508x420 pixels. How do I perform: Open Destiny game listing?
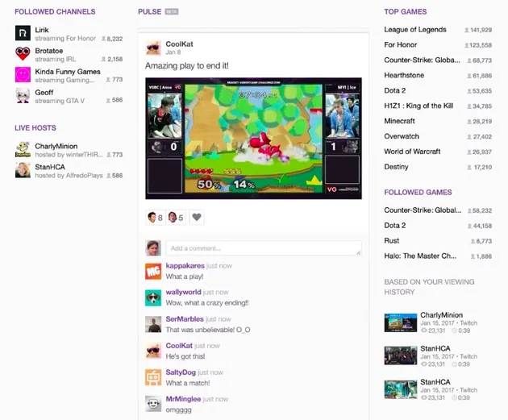[x=396, y=167]
